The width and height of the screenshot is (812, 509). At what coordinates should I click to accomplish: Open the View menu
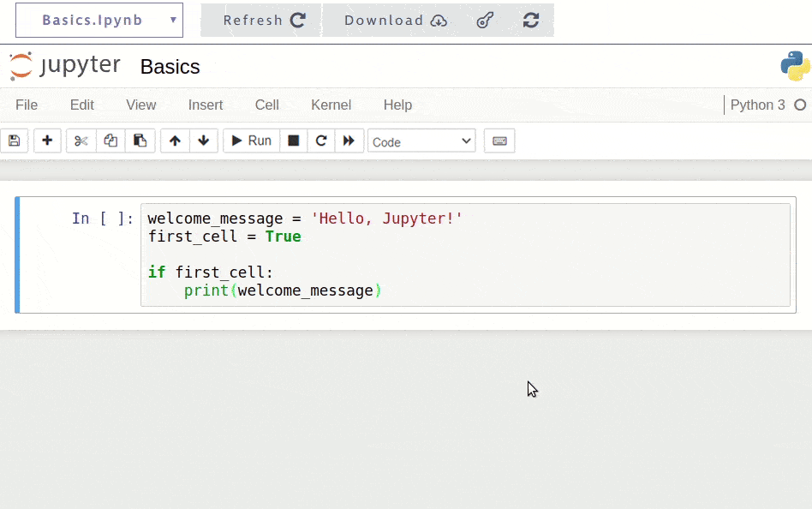[140, 105]
